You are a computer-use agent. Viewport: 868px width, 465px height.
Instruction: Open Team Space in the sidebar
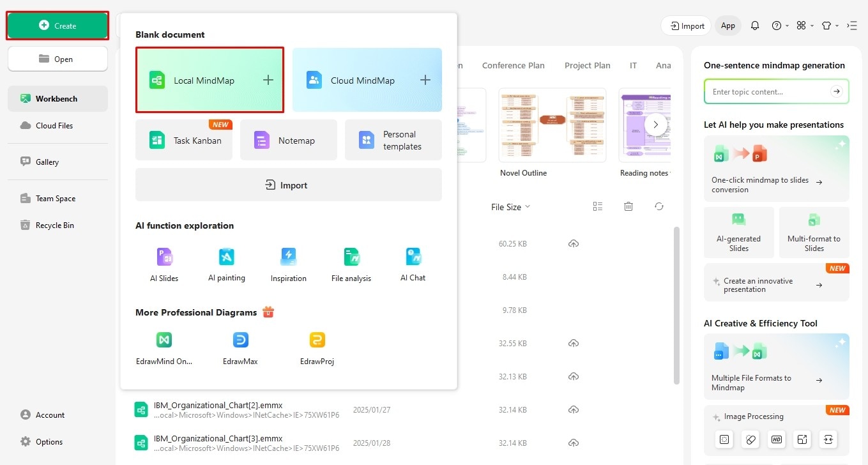57,198
